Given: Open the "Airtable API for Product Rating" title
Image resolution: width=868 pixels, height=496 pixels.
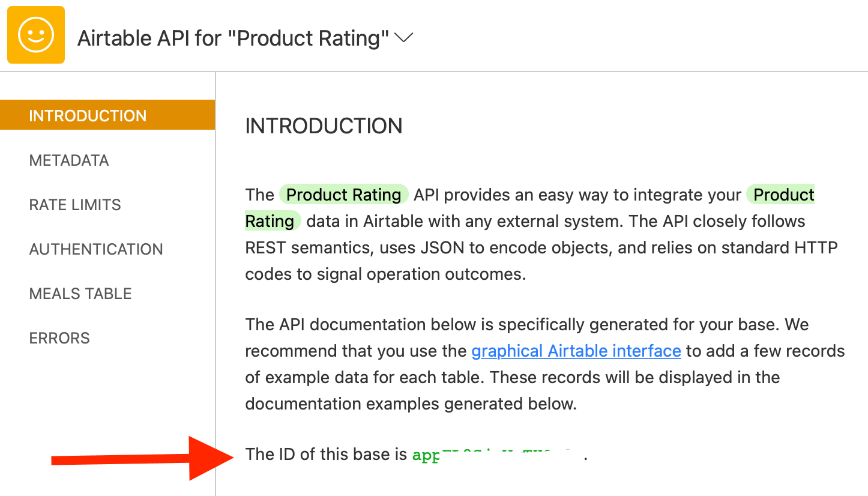Looking at the screenshot, I should click(234, 38).
